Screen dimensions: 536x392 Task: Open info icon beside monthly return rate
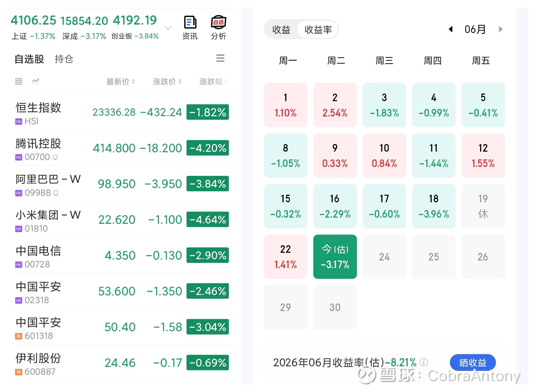point(424,362)
